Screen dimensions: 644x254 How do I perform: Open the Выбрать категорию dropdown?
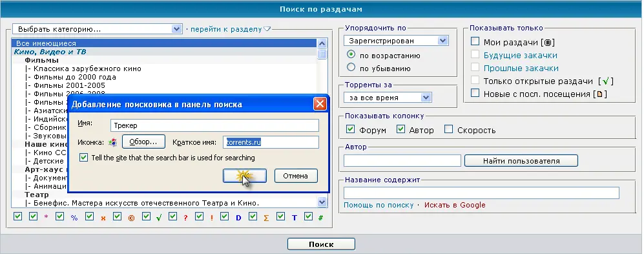98,29
